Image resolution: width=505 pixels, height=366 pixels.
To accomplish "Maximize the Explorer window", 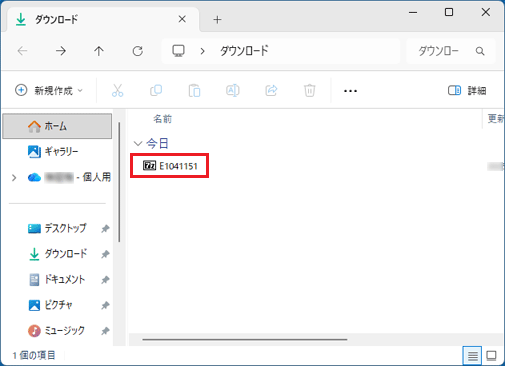I will coord(449,12).
